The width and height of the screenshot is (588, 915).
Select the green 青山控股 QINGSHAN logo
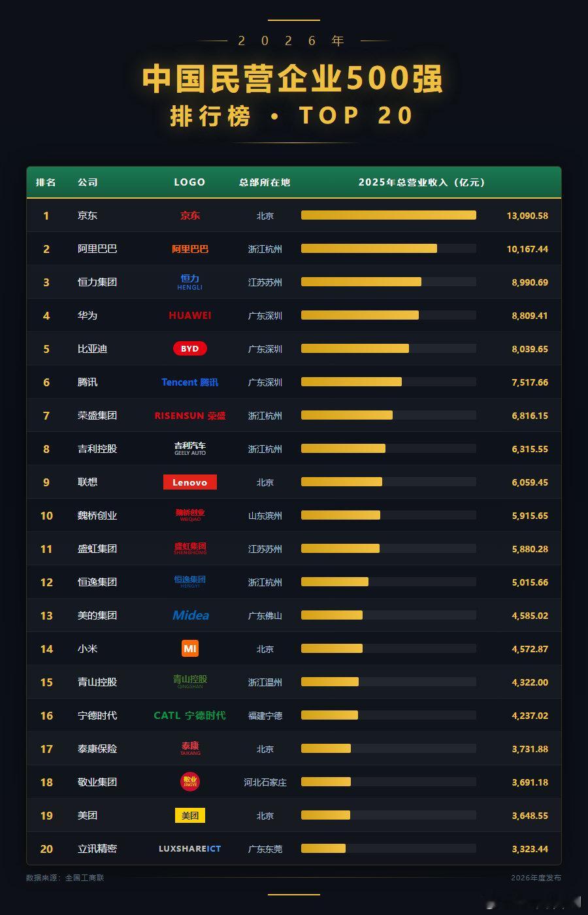click(190, 682)
